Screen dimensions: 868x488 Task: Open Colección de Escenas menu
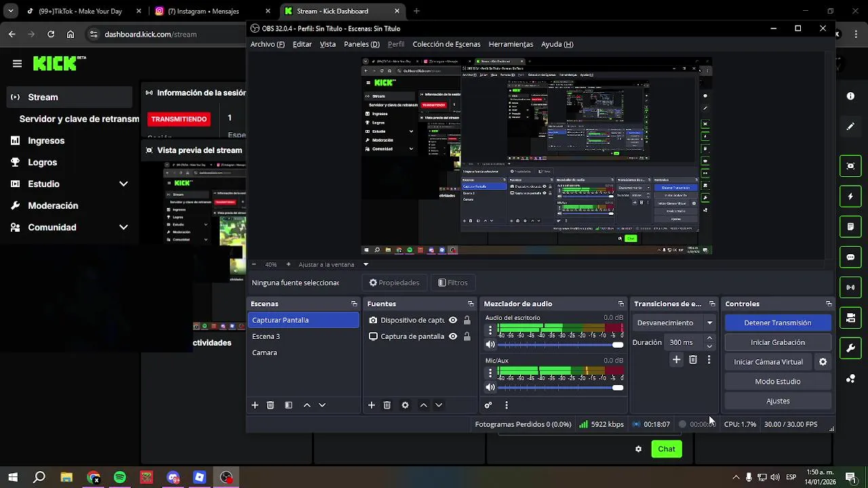446,44
